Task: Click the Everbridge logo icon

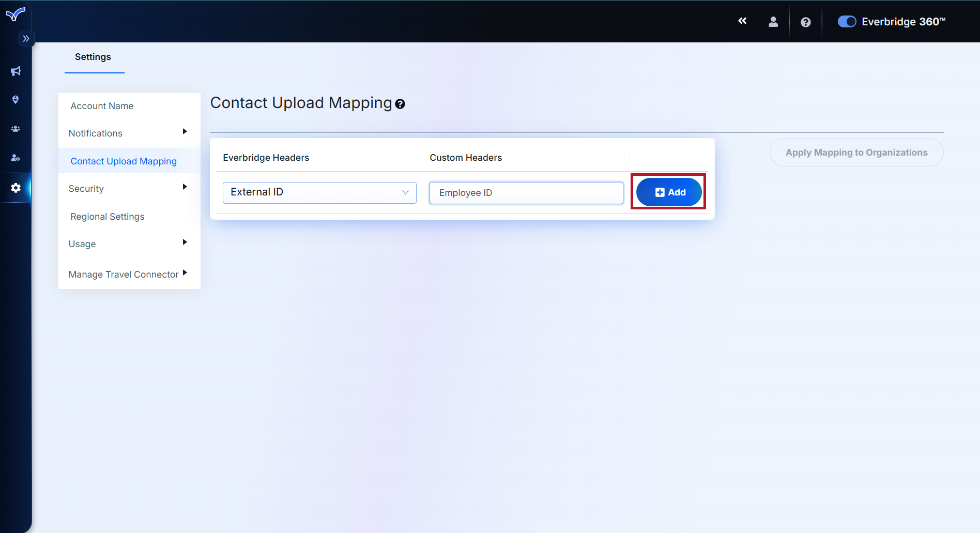Action: [16, 14]
